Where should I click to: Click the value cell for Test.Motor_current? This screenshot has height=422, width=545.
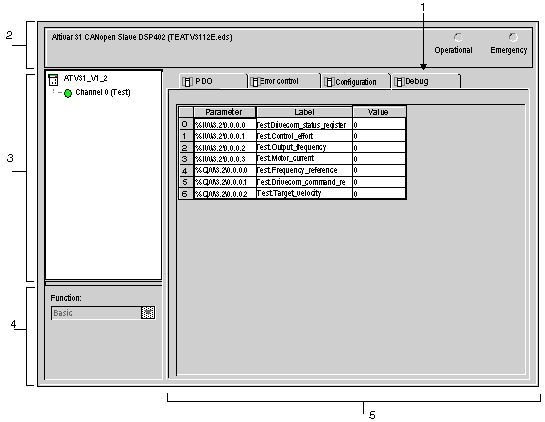coord(379,159)
